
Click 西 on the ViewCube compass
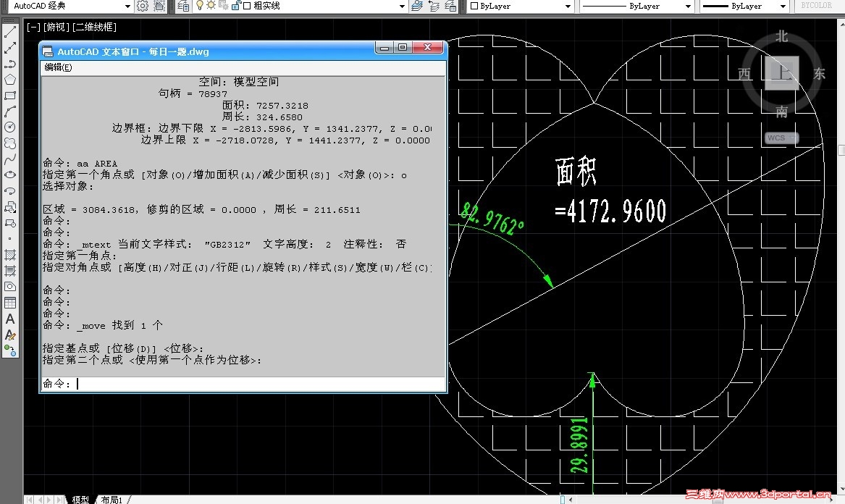(745, 74)
